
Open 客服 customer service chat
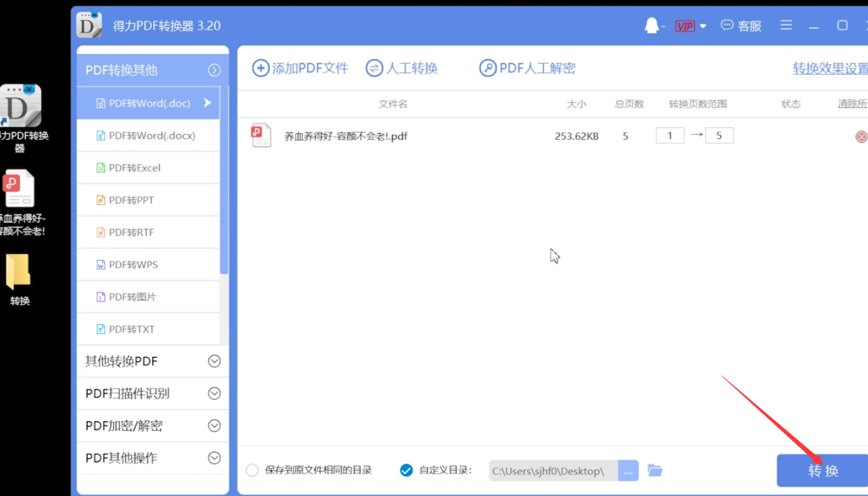(741, 26)
